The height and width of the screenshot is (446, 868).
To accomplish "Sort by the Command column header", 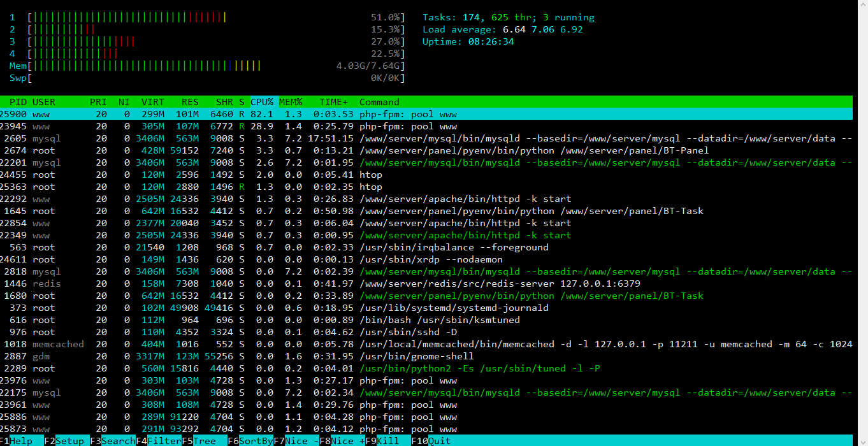I will [x=379, y=102].
